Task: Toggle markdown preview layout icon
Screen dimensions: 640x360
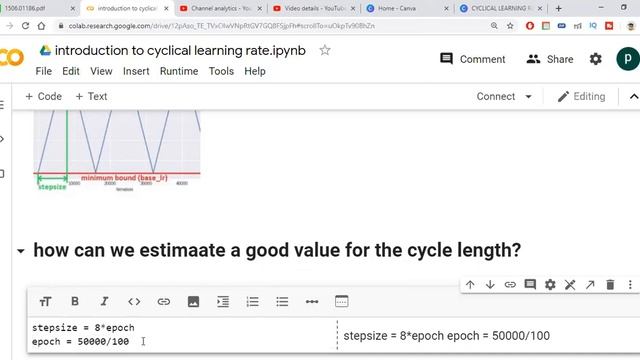Action: [342, 301]
